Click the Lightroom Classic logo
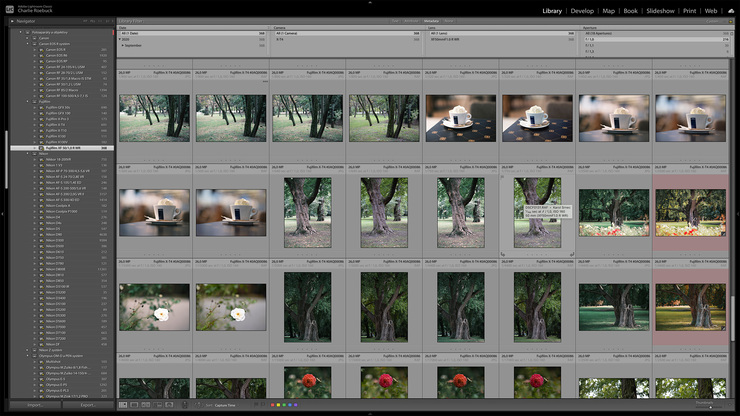740x416 pixels. (9, 9)
